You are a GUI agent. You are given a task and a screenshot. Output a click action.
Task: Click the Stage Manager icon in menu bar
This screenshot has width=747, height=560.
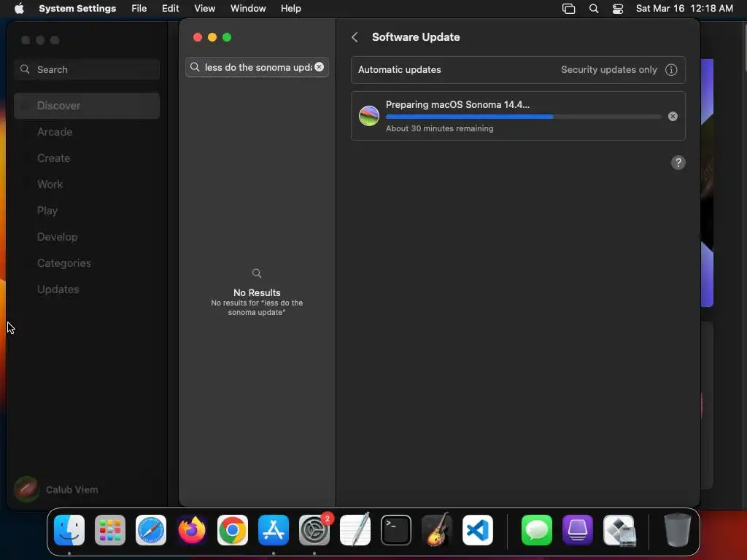[568, 9]
